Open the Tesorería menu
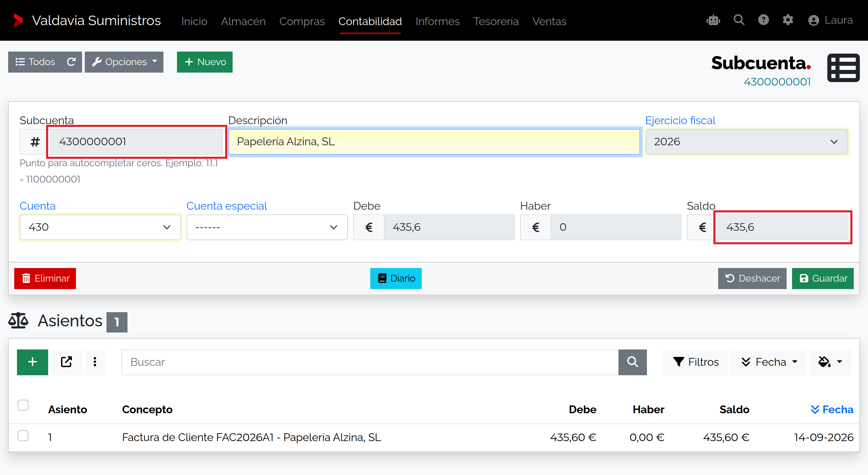Viewport: 868px width, 475px height. 496,21
